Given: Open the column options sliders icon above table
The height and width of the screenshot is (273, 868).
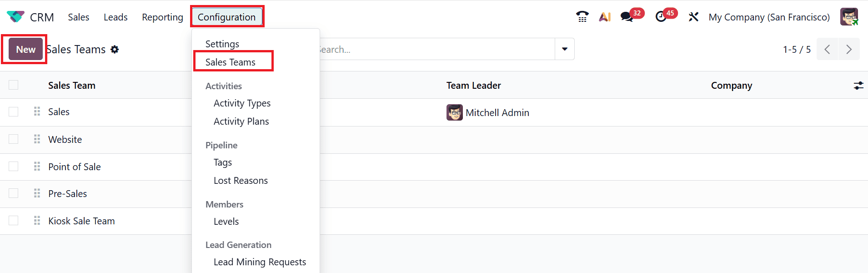Looking at the screenshot, I should pos(858,85).
